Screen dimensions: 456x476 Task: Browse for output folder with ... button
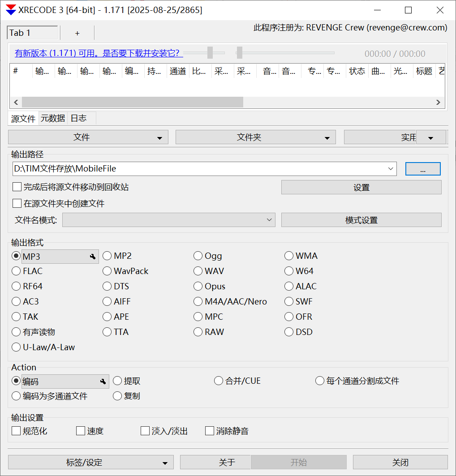(423, 169)
